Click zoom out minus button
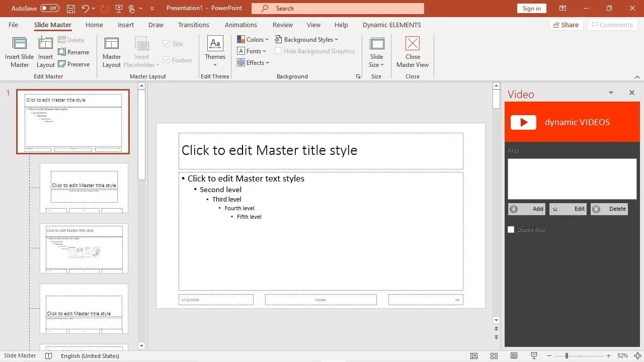This screenshot has height=362, width=644. tap(548, 356)
